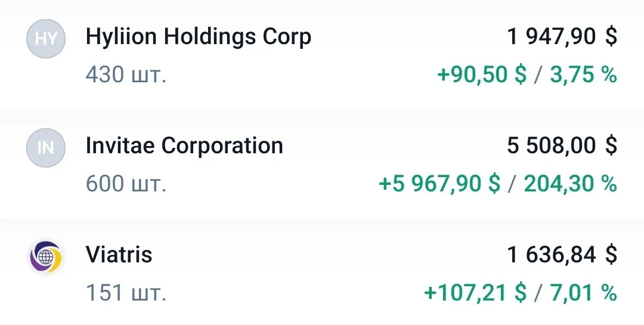Tap the +107,21 $ Viatris gain

(x=475, y=293)
